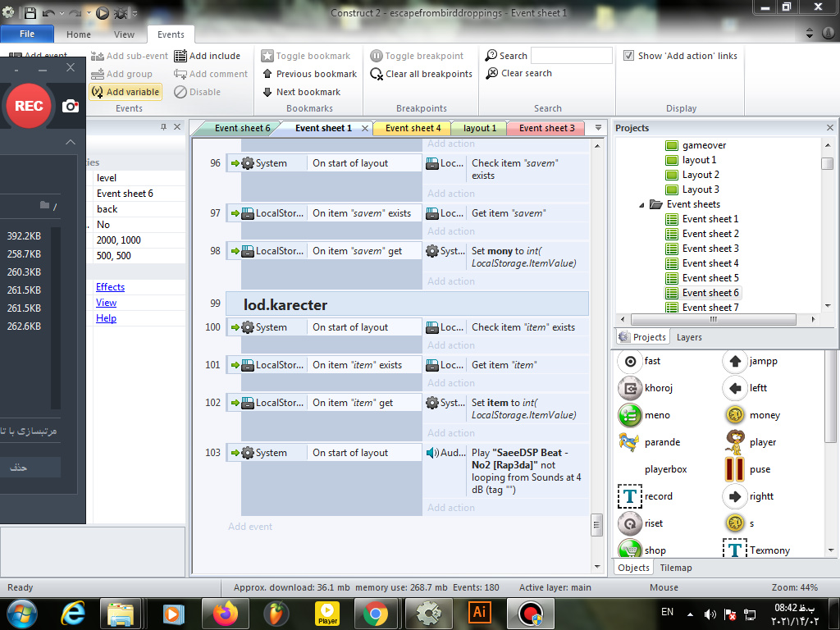Click the Run layout play icon
The height and width of the screenshot is (630, 840).
[x=103, y=13]
